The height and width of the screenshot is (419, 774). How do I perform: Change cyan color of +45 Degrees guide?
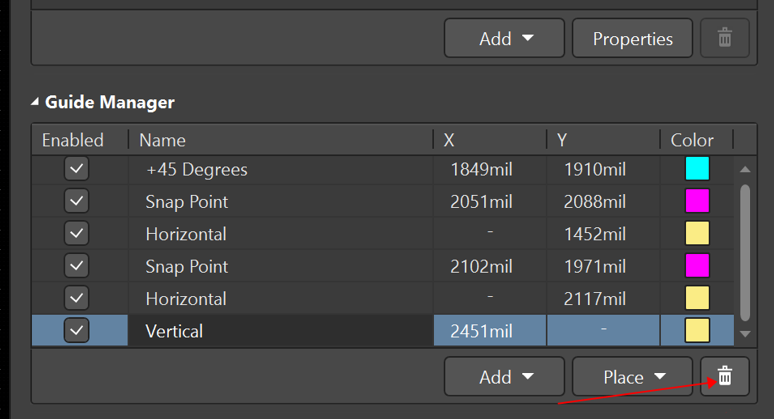[697, 169]
